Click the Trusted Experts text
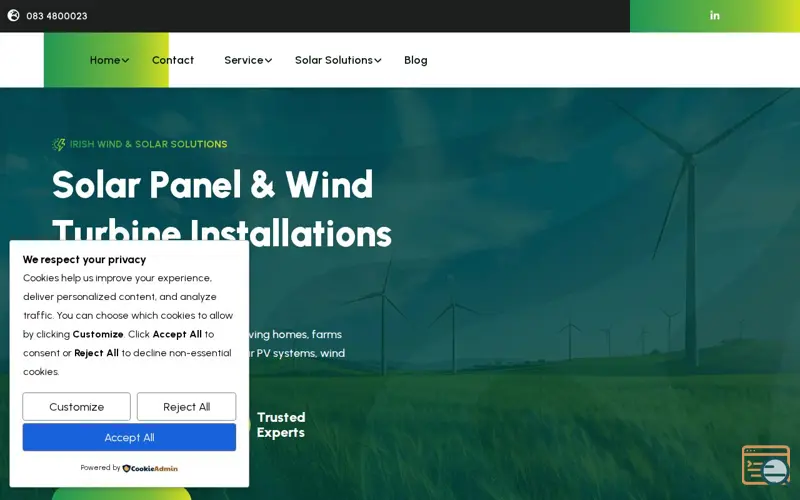The height and width of the screenshot is (500, 800). [x=281, y=425]
